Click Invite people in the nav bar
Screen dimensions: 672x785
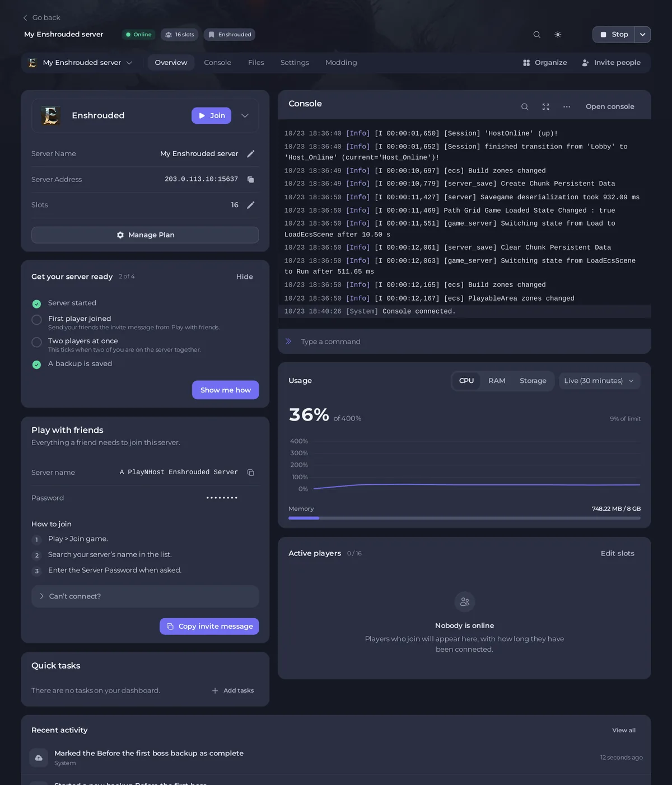pos(611,63)
